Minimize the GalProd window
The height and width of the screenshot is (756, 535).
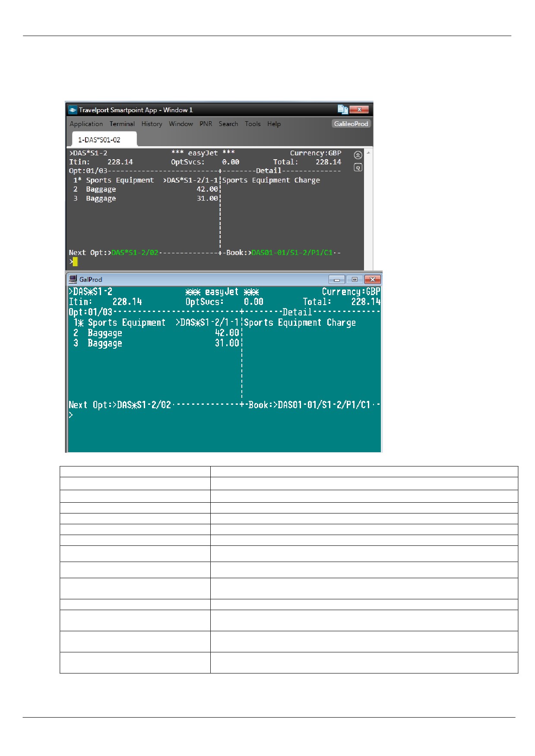click(337, 280)
